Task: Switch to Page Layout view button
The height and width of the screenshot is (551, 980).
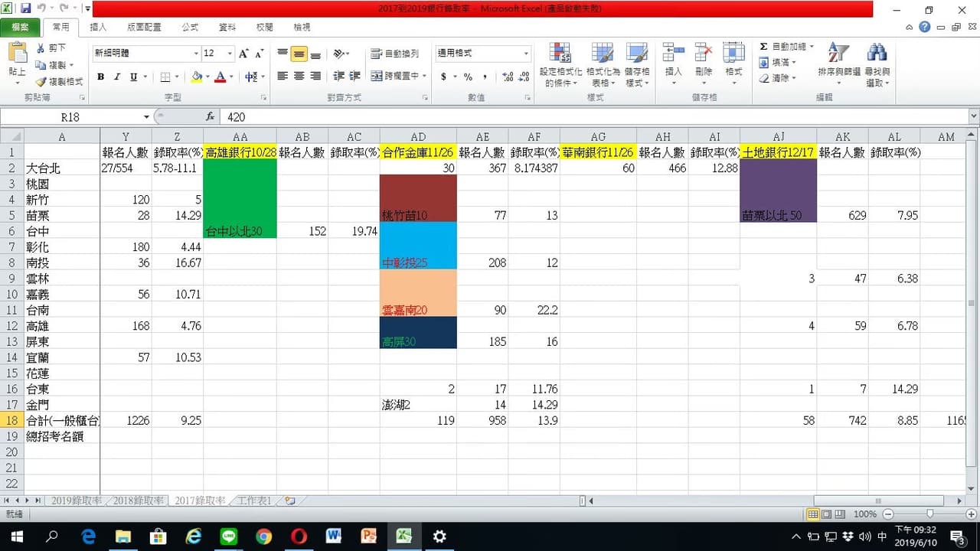Action: click(x=826, y=514)
